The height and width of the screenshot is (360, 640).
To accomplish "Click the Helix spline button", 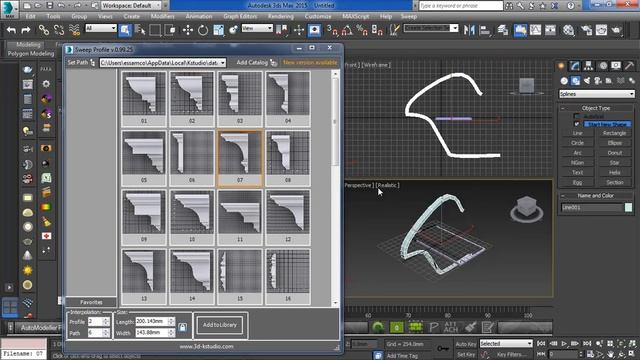I will pyautogui.click(x=614, y=172).
